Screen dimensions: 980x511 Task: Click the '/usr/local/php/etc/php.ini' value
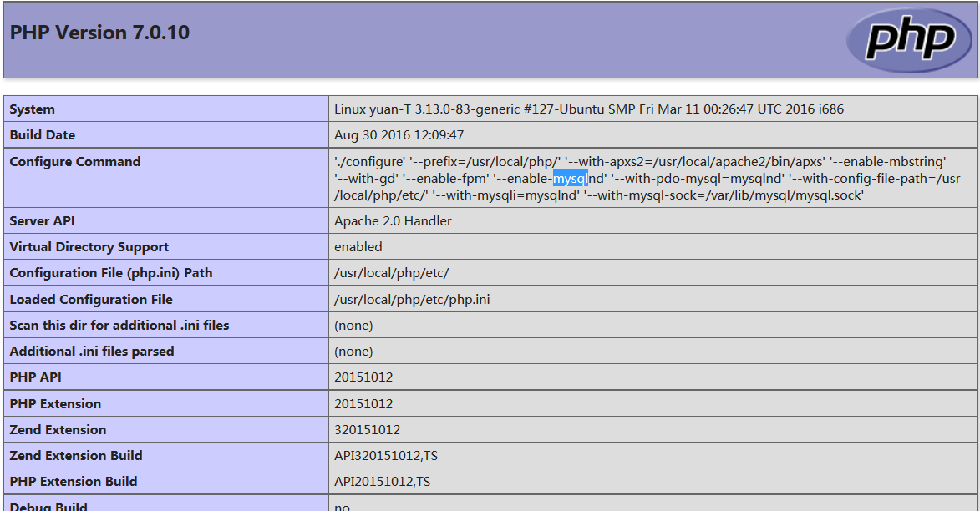412,299
